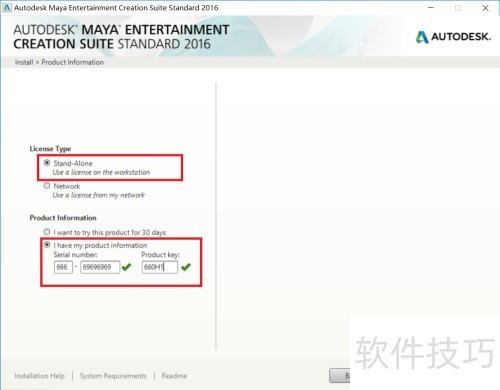Click the Product Information breadcrumb text
The height and width of the screenshot is (390, 500).
click(72, 62)
